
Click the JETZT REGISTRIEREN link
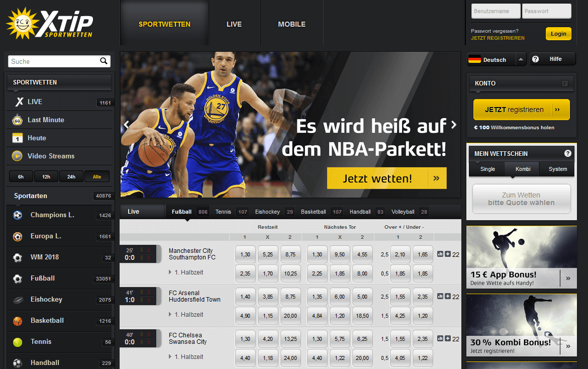pyautogui.click(x=498, y=38)
